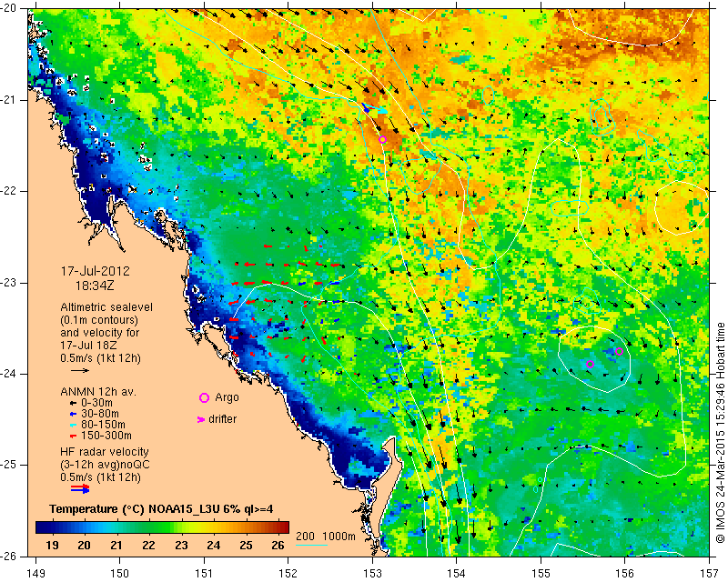Click the latitude axis label '-22'
Screen dimensions: 728x582
tap(8, 191)
